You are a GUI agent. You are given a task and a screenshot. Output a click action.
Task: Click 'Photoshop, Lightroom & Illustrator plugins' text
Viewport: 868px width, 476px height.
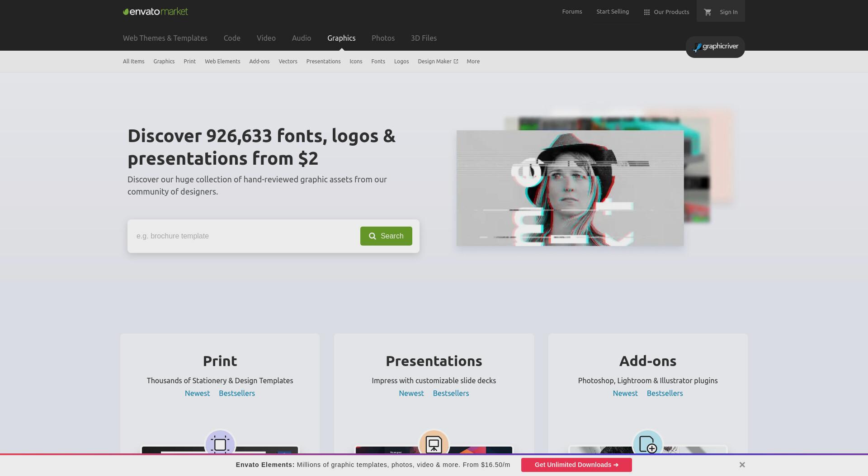(x=648, y=381)
